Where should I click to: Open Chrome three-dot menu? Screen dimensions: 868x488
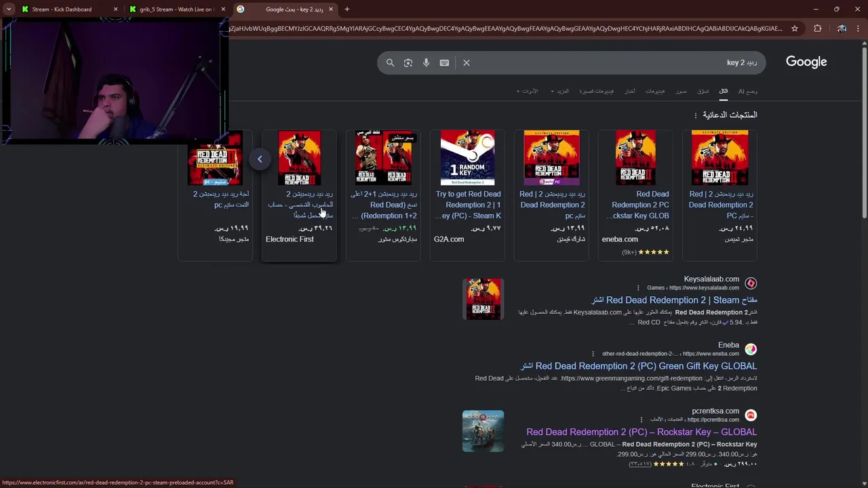pyautogui.click(x=859, y=28)
